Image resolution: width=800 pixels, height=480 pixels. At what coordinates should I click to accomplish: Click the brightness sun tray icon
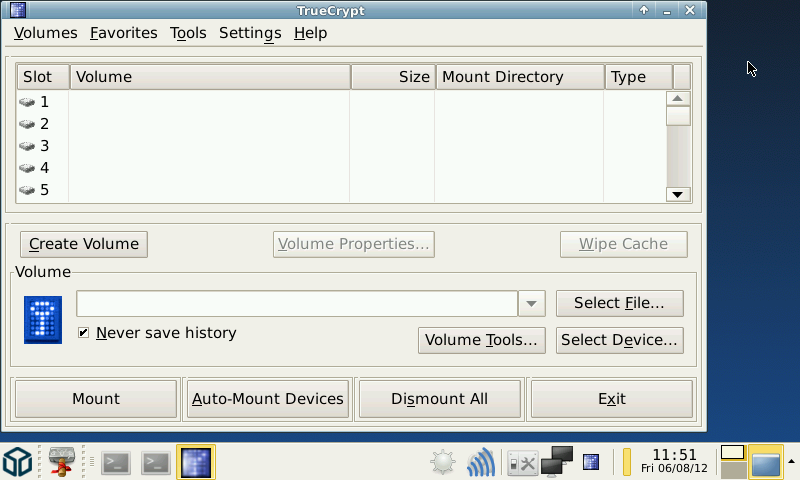[x=442, y=462]
